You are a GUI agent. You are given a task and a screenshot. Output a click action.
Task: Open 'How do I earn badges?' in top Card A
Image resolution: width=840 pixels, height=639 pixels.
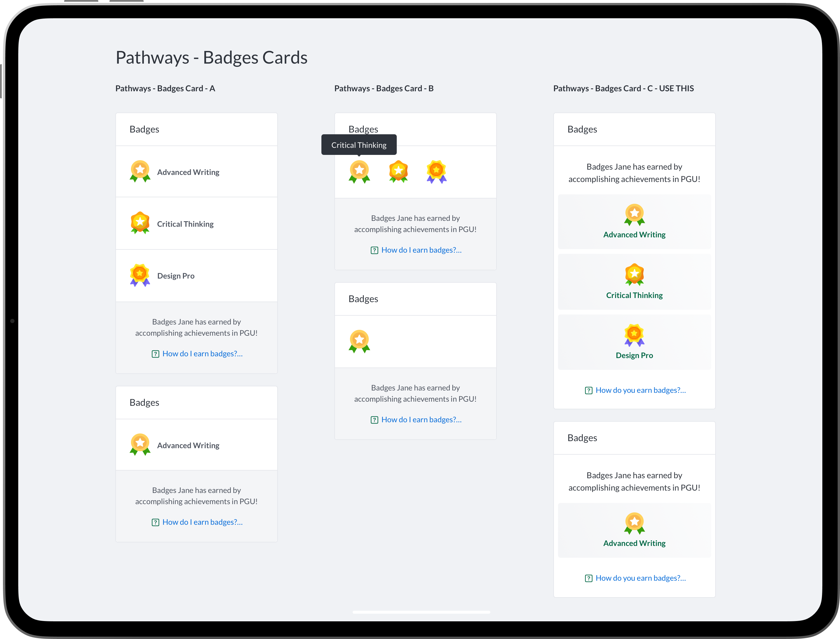[202, 354]
